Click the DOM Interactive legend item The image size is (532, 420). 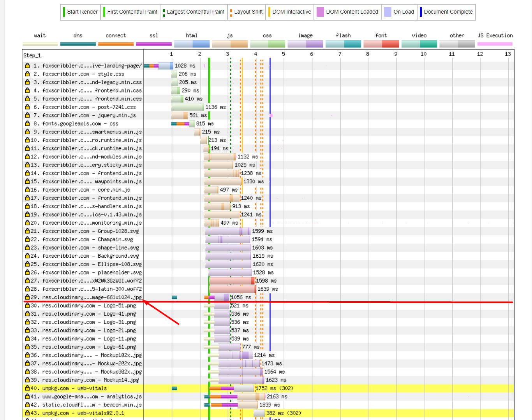point(290,12)
